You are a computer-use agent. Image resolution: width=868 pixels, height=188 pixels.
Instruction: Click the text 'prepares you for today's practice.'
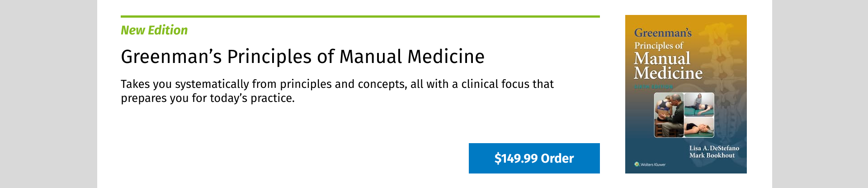pos(208,98)
